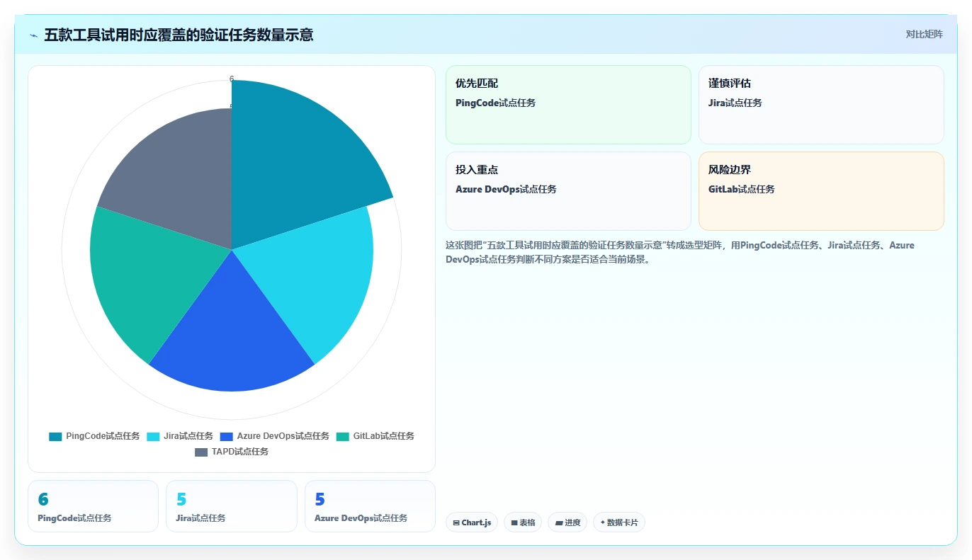Screen dimensions: 972x560
Task: Click 投入重点 heading text
Action: (477, 170)
